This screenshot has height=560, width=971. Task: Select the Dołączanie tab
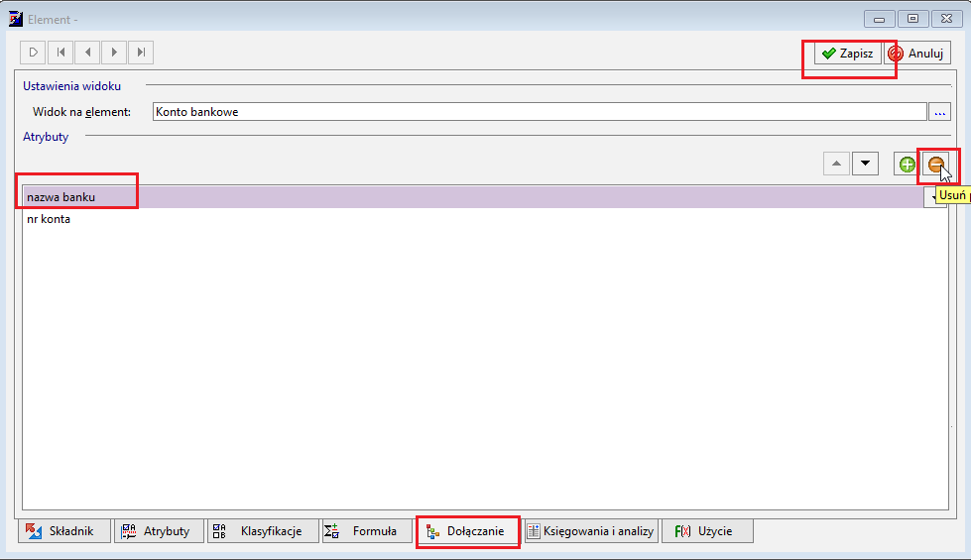[468, 531]
